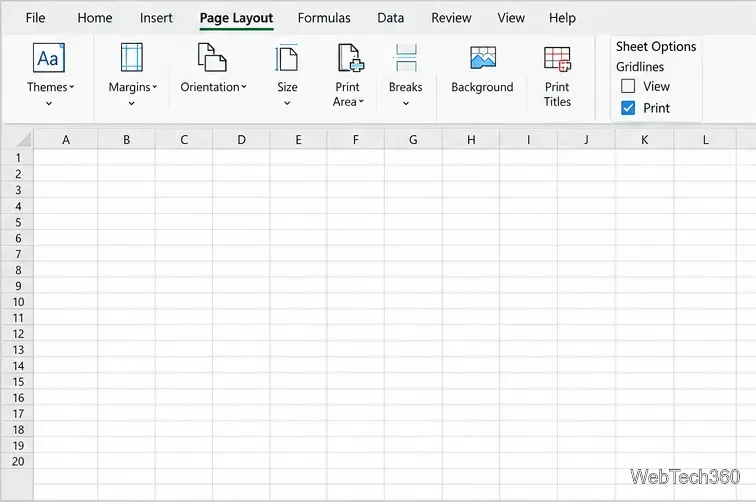
Task: Select row 10 header
Action: tap(18, 301)
